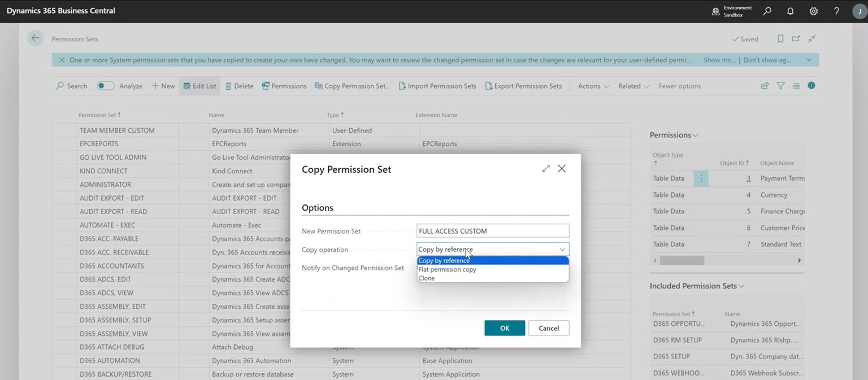Open notifications via the bell icon
Viewport: 868px width, 380px height.
789,11
